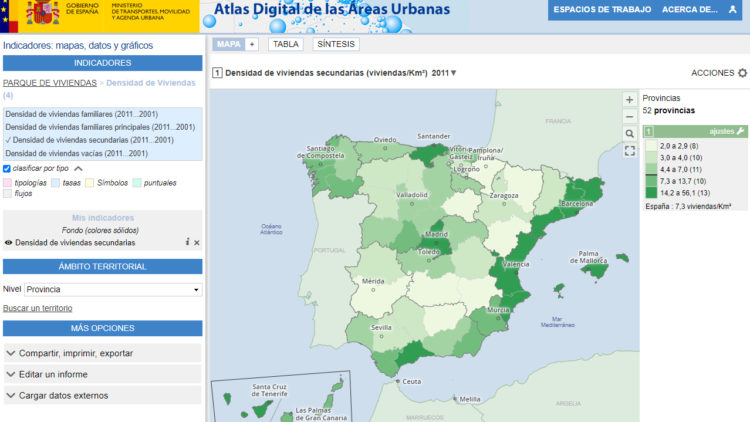Collapse the clasificar por tipo chevron
This screenshot has height=422, width=750.
tap(78, 169)
